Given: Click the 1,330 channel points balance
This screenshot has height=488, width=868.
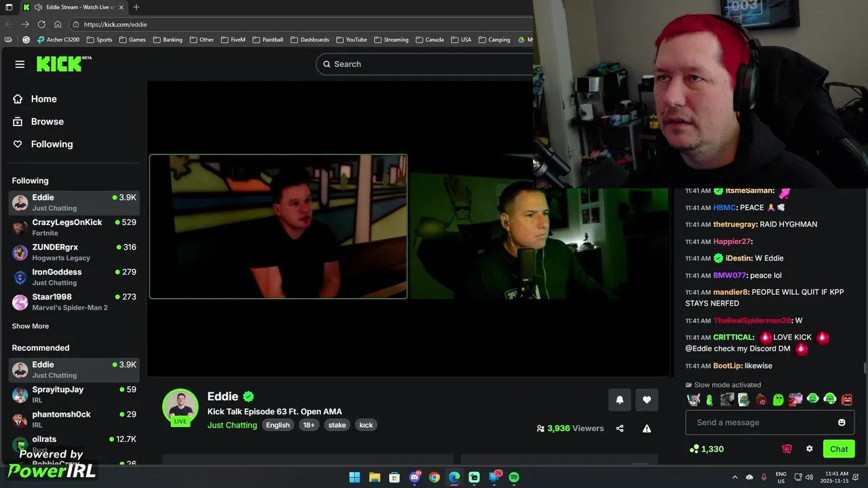Looking at the screenshot, I should pos(707,449).
